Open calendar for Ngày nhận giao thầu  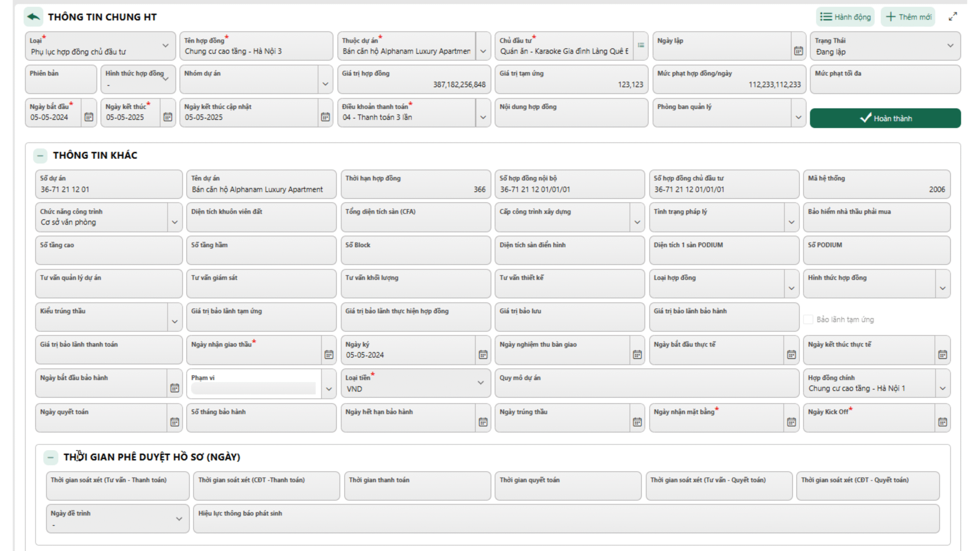click(328, 355)
